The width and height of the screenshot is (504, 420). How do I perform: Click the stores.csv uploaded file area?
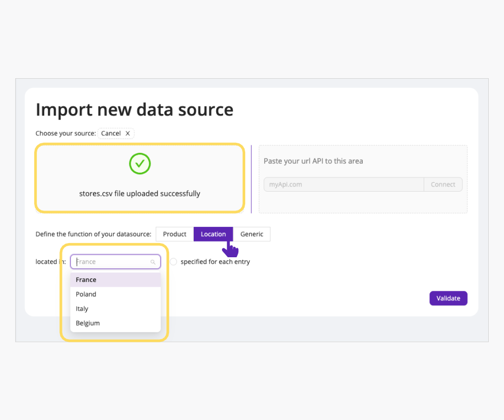pyautogui.click(x=140, y=193)
